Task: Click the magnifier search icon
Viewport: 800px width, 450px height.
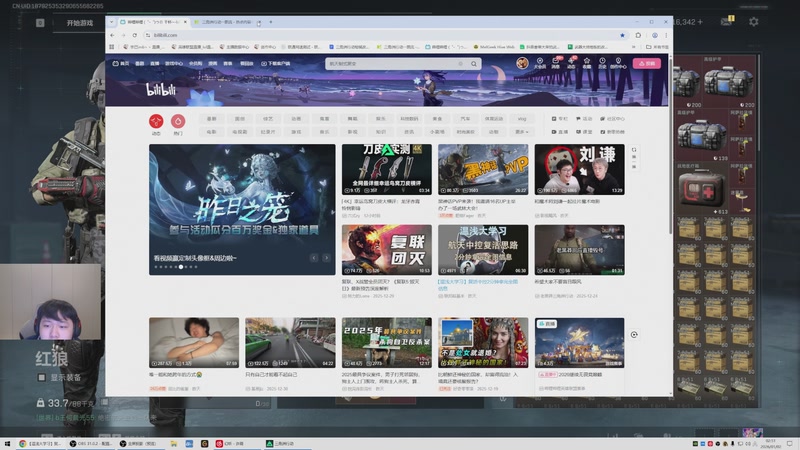Action: click(x=474, y=64)
